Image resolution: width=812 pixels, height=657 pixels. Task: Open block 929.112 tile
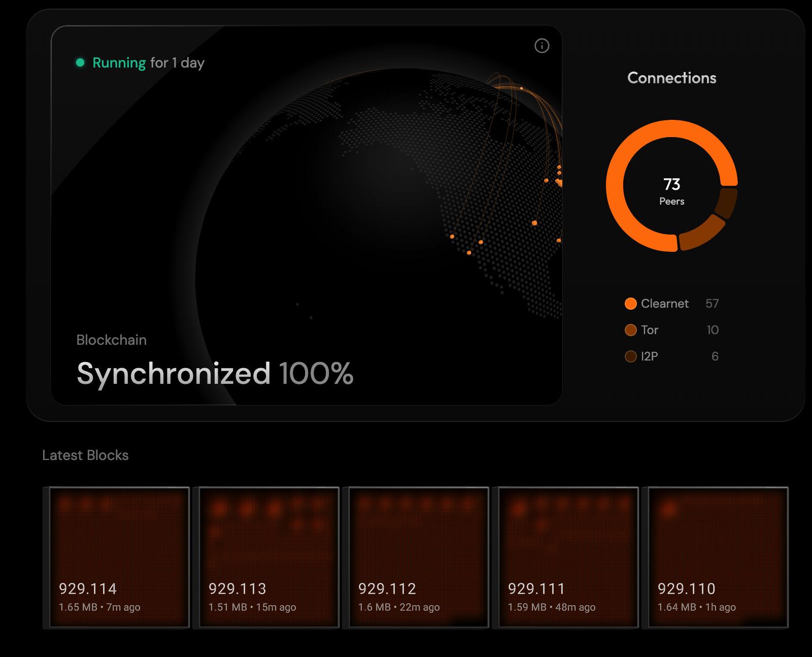419,557
